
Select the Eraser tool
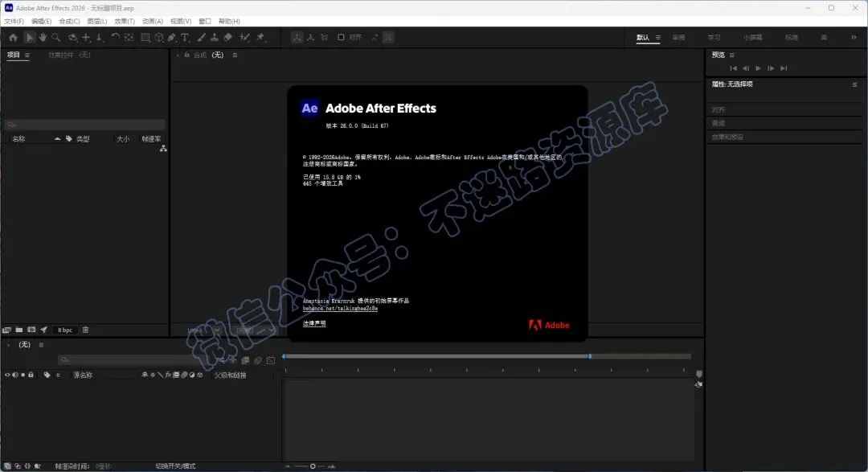click(227, 37)
